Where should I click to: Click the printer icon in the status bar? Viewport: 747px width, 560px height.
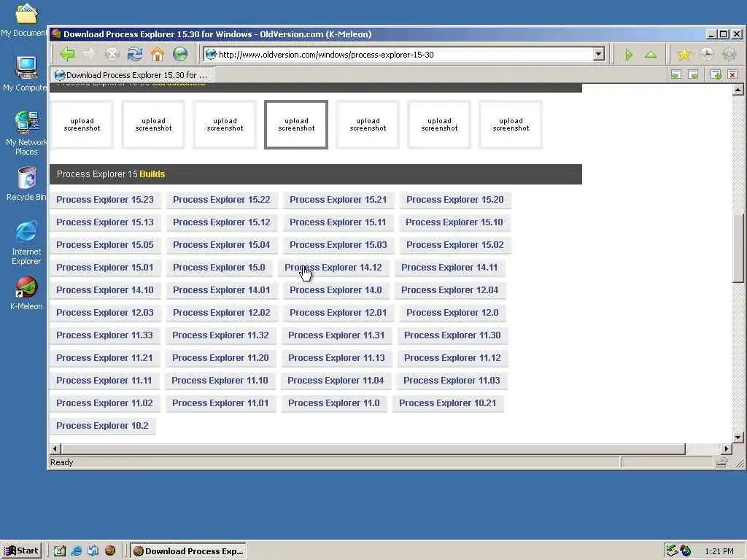tap(721, 462)
